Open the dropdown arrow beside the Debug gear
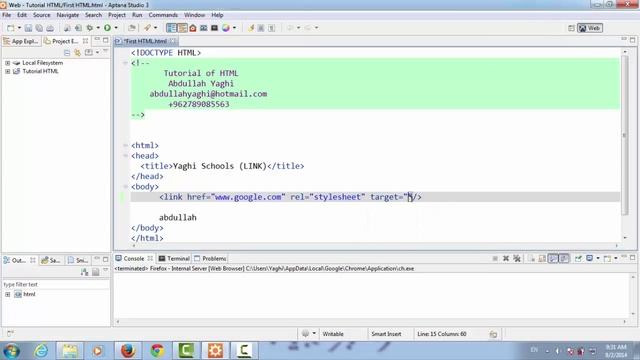Viewport: 640px width, 360px height. point(98,28)
